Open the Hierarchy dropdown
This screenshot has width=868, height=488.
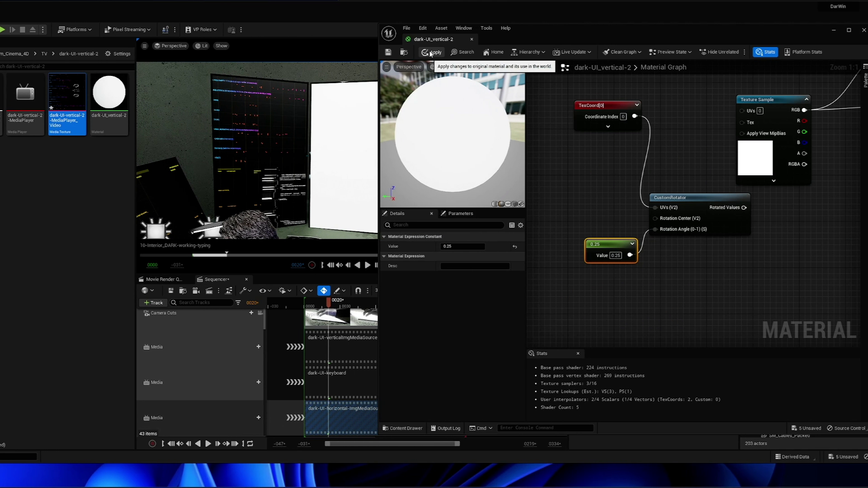(x=528, y=52)
